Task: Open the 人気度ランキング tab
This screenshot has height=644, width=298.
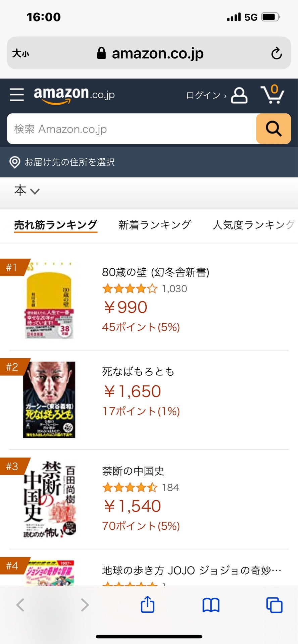Action: 253,225
